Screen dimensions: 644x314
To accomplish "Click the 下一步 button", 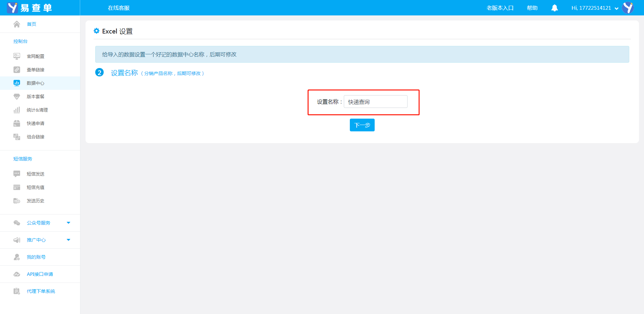I will (362, 125).
